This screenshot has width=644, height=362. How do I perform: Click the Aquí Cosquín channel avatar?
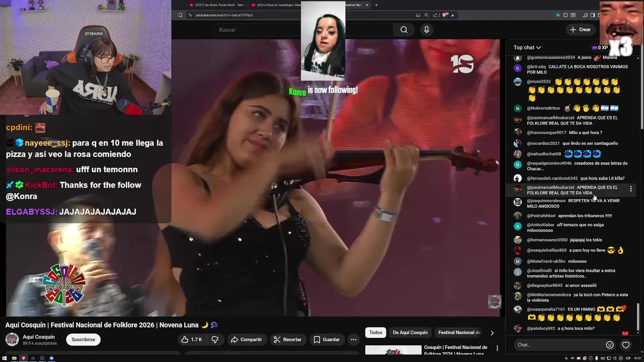12,339
